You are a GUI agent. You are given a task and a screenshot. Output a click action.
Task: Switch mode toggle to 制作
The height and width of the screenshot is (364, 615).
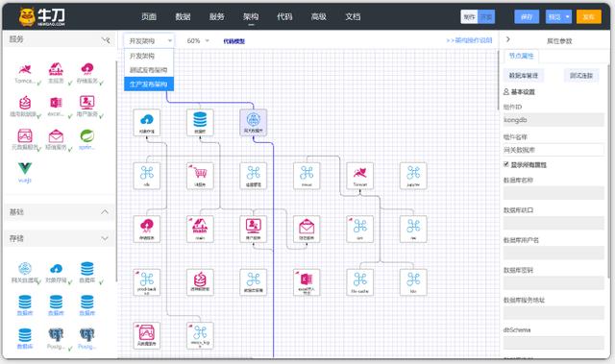click(x=469, y=17)
